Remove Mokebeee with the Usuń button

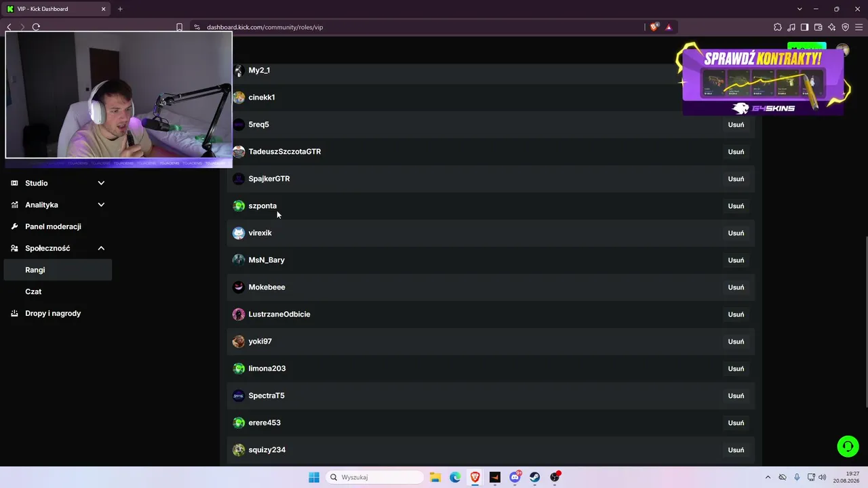(736, 287)
